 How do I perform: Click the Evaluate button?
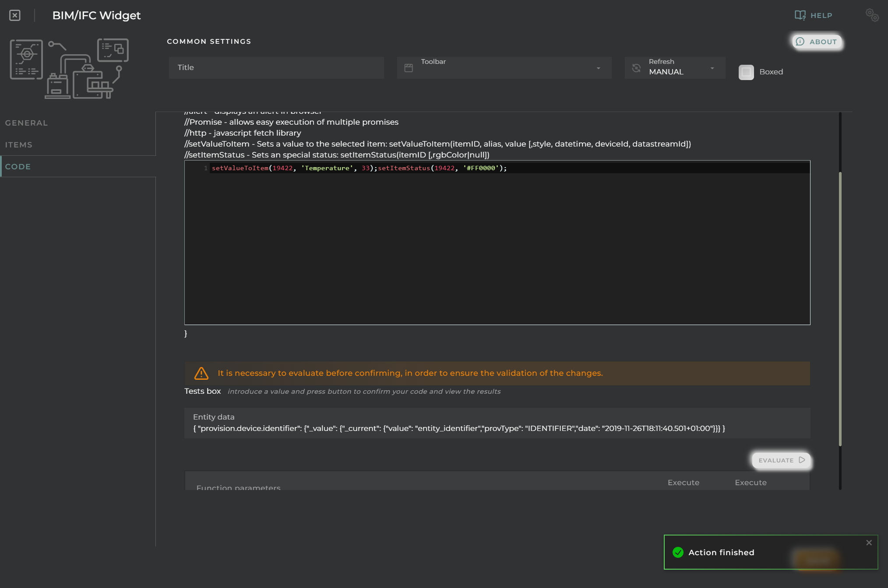click(x=781, y=460)
